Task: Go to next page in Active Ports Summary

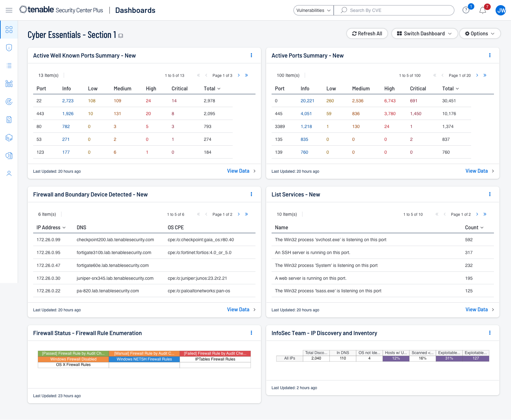Action: click(477, 75)
